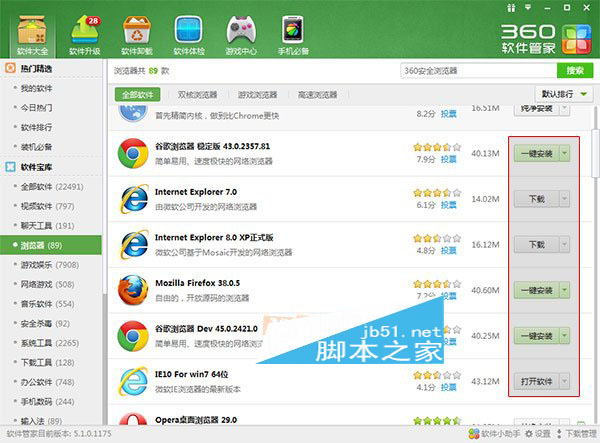Screen dimensions: 600x443
Task: Expand dropdown next to IE 8.0 下载
Action: pyautogui.click(x=564, y=244)
